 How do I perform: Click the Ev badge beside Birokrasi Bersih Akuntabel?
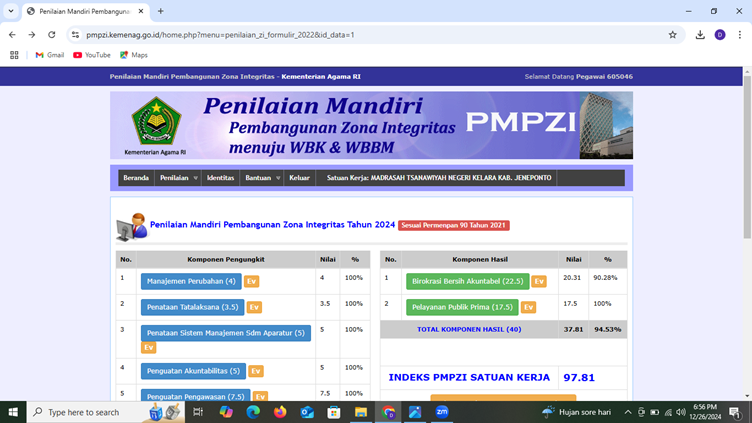tap(539, 282)
